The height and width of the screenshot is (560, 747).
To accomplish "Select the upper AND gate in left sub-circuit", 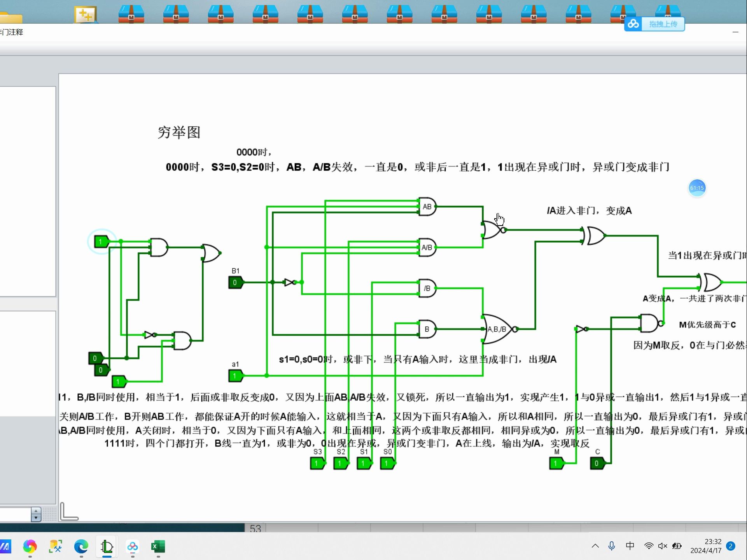I will [x=159, y=247].
